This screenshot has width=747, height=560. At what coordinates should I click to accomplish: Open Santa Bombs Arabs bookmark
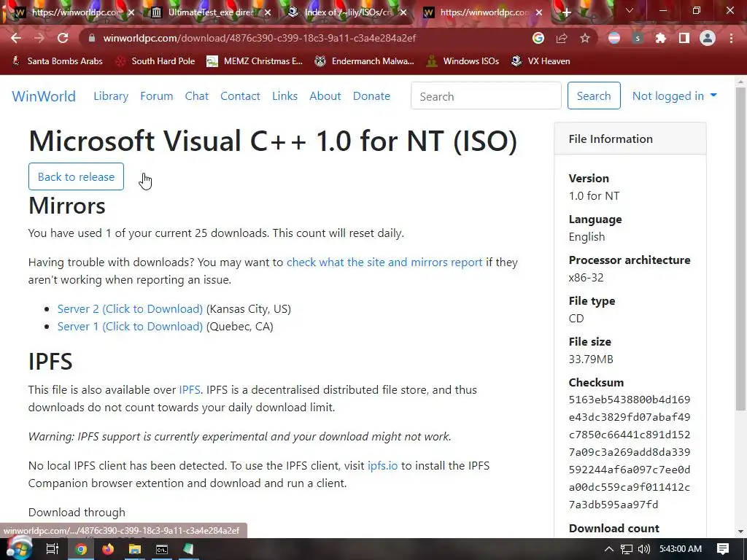57,61
